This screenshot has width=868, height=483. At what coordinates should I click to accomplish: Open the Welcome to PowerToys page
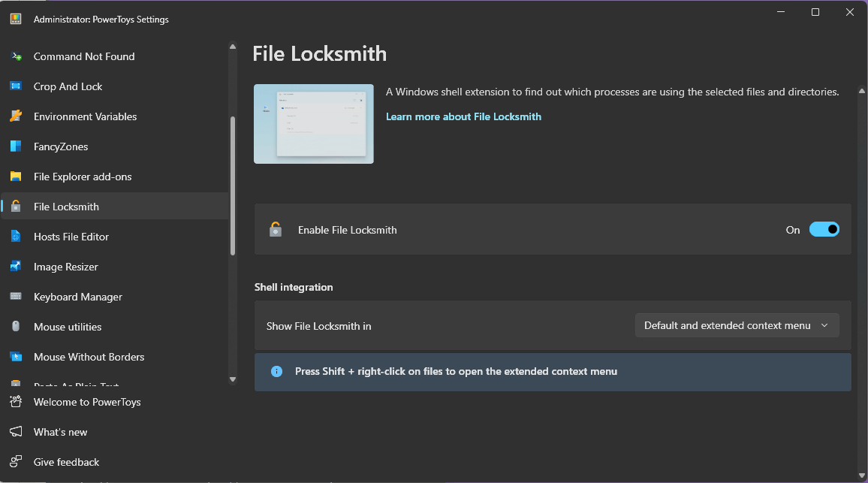point(86,402)
